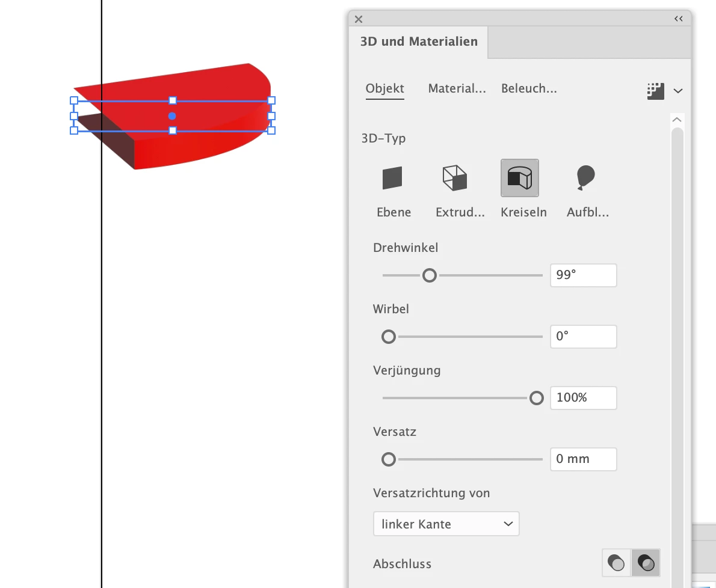
Task: Select the Extrudieren 3D type icon
Action: [455, 178]
